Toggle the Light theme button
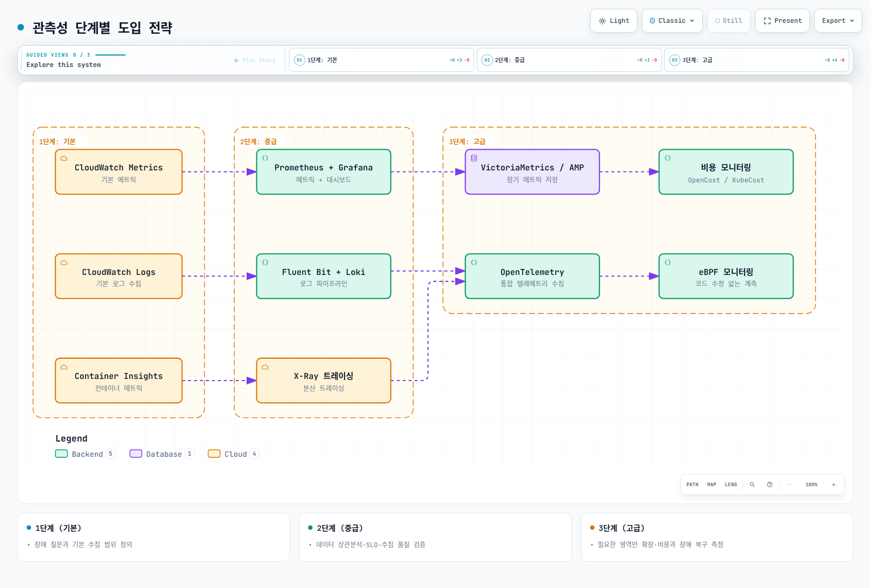This screenshot has width=871, height=588. click(x=614, y=21)
